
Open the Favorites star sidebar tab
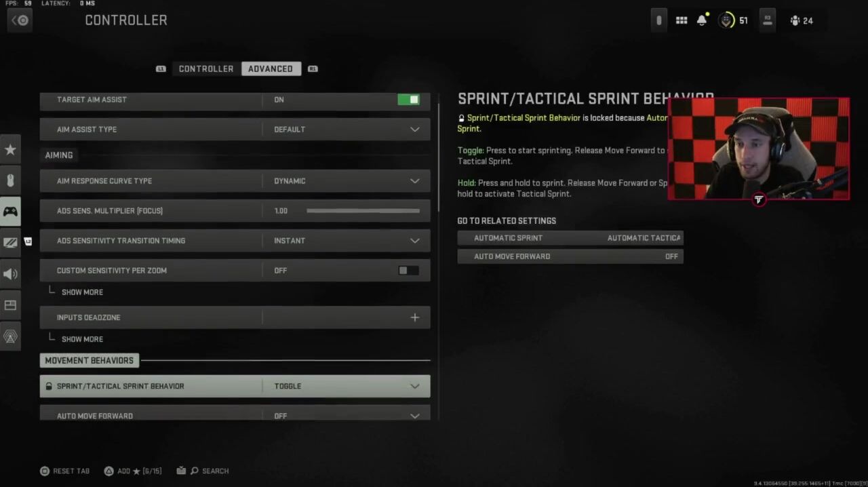[10, 149]
